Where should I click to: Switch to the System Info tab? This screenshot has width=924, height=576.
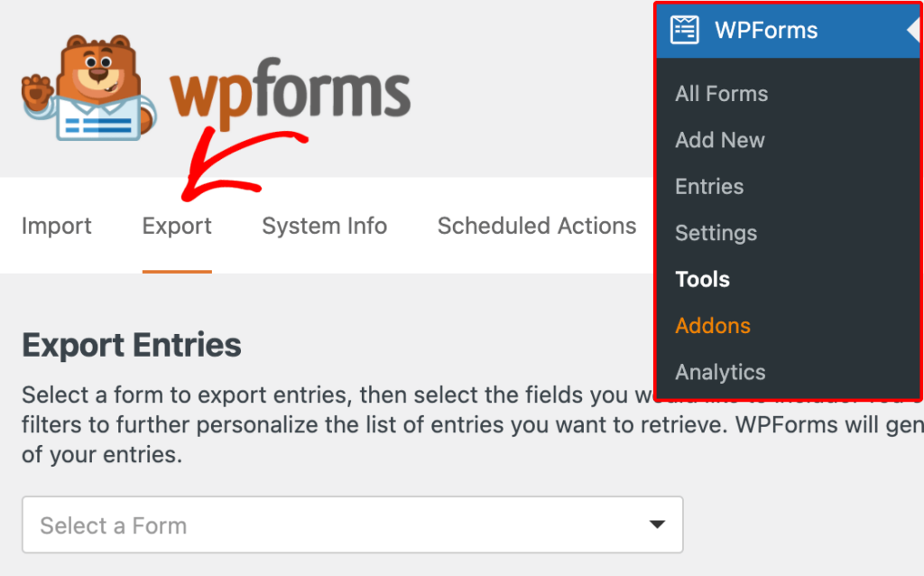pyautogui.click(x=324, y=226)
